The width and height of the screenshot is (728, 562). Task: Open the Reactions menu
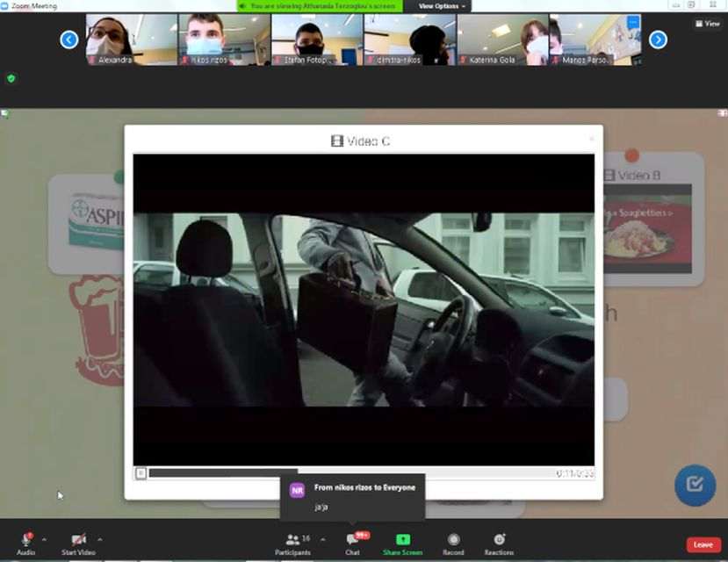point(499,544)
